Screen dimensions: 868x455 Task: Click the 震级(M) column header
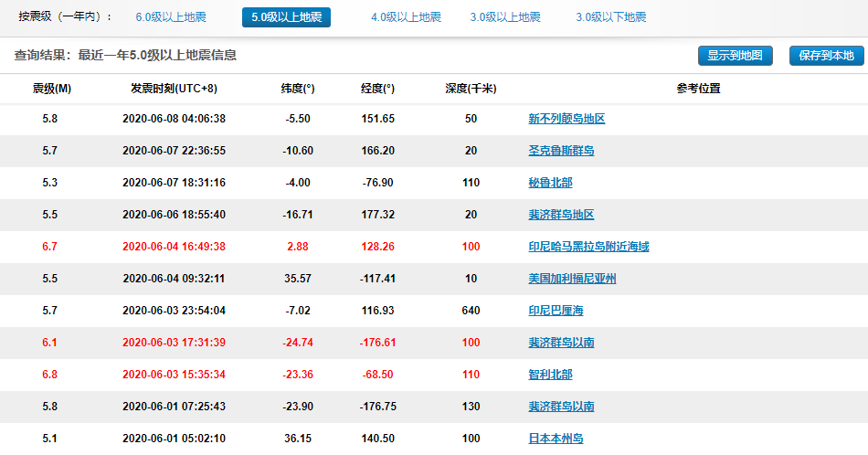click(x=51, y=89)
